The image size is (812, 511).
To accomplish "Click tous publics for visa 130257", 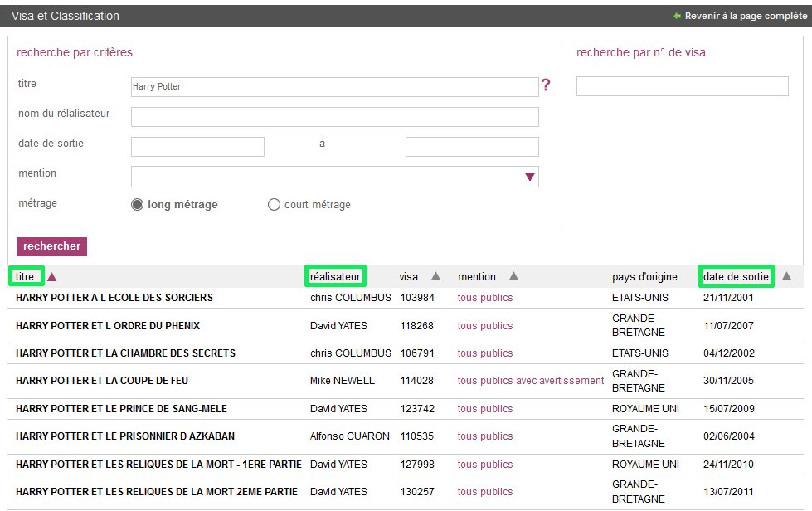I will point(484,491).
